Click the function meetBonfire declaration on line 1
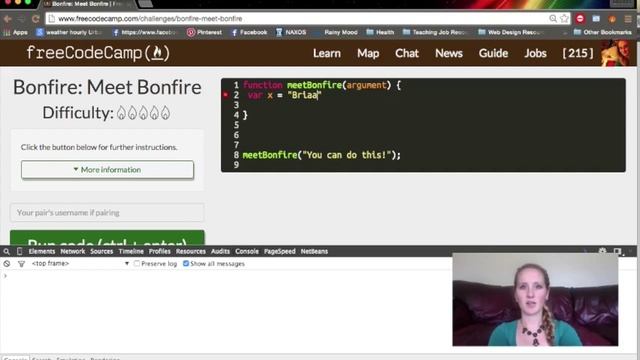Viewport: 640px width, 360px height. pyautogui.click(x=322, y=85)
